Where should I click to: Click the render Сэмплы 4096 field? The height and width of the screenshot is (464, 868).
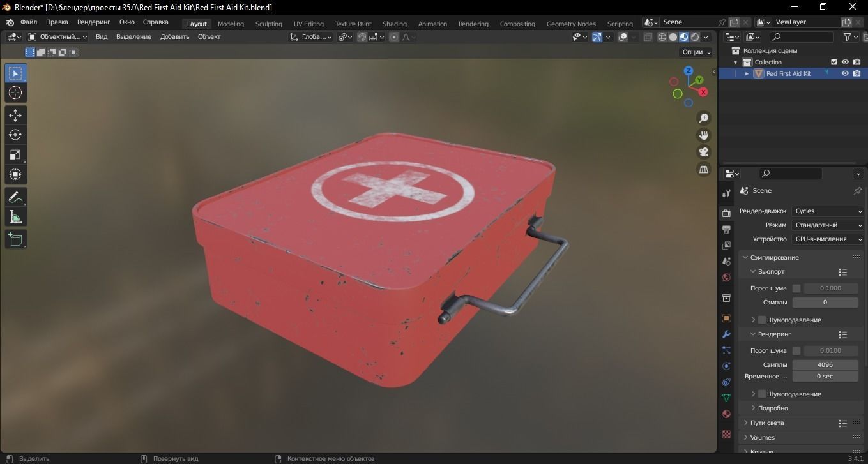(x=825, y=365)
